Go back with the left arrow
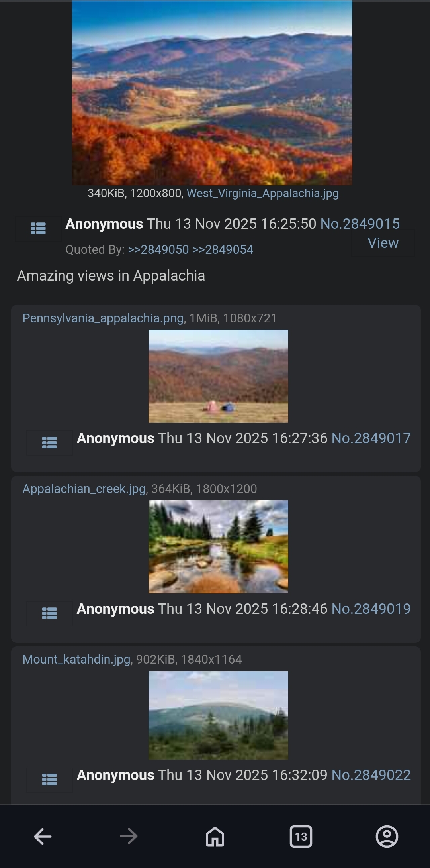The height and width of the screenshot is (868, 430). pyautogui.click(x=43, y=836)
